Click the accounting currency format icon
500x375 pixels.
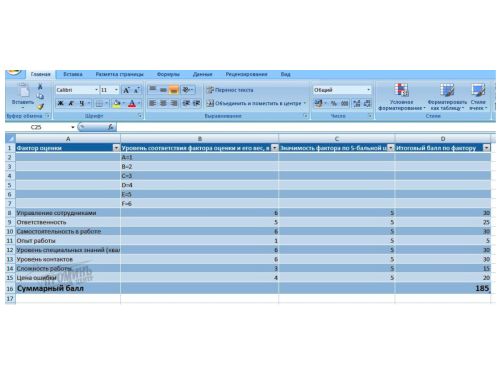[x=318, y=103]
